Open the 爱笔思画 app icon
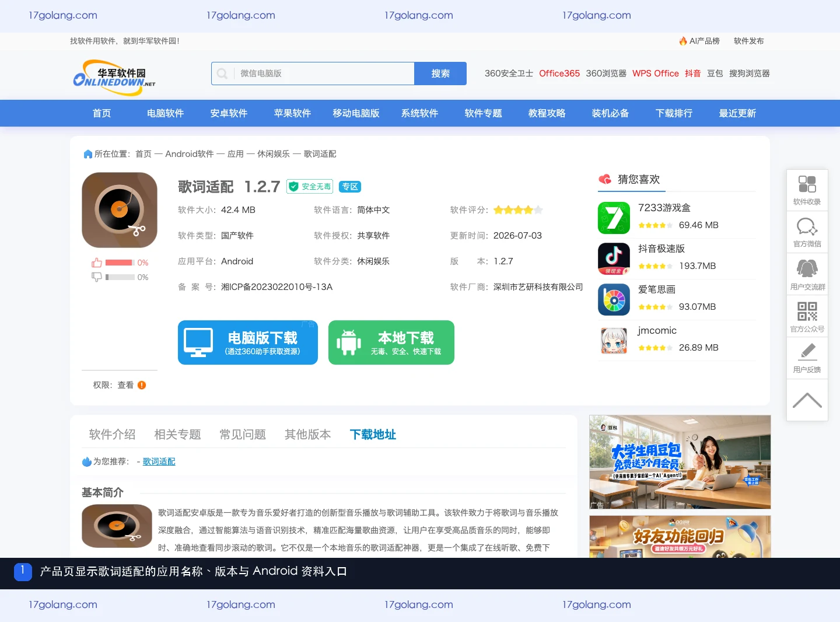This screenshot has height=622, width=840. (x=614, y=299)
